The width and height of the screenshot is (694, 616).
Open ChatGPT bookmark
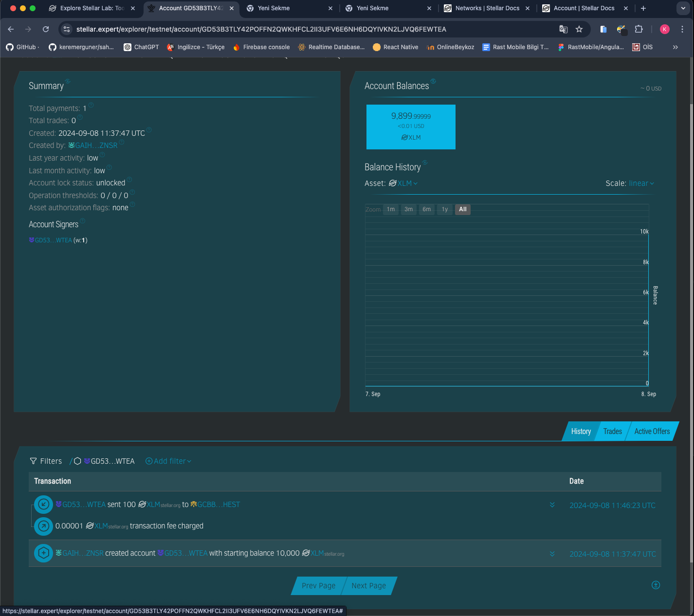(141, 47)
